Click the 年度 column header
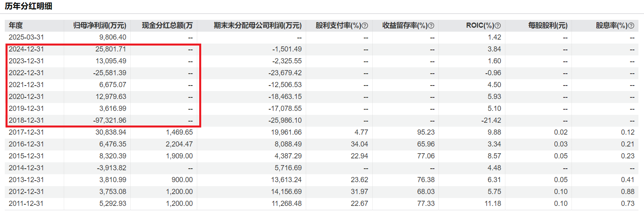Viewport: 644px width, 215px height. (16, 25)
